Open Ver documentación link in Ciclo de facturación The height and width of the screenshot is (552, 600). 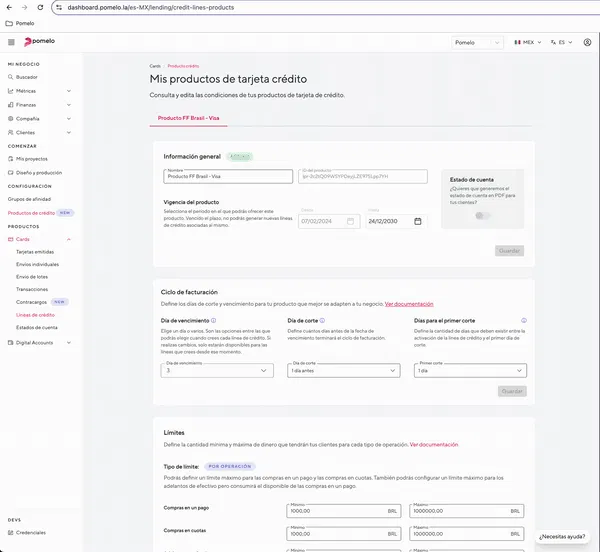[409, 304]
